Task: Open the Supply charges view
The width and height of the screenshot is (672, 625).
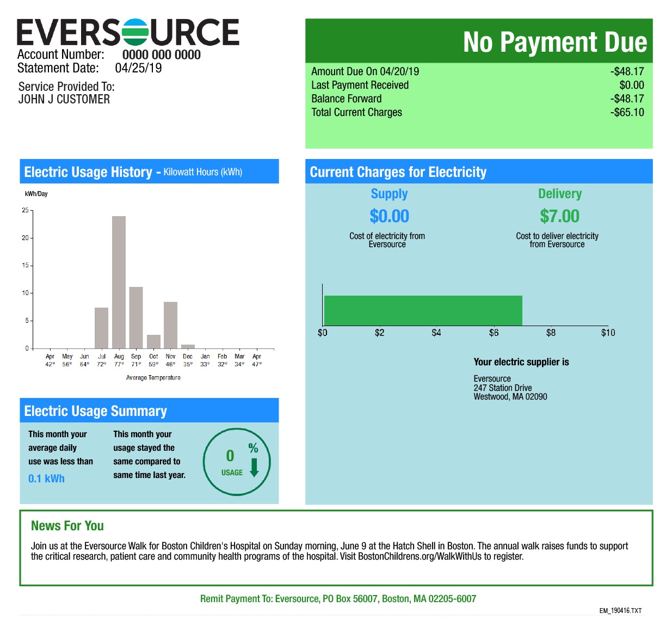Action: coord(389,216)
